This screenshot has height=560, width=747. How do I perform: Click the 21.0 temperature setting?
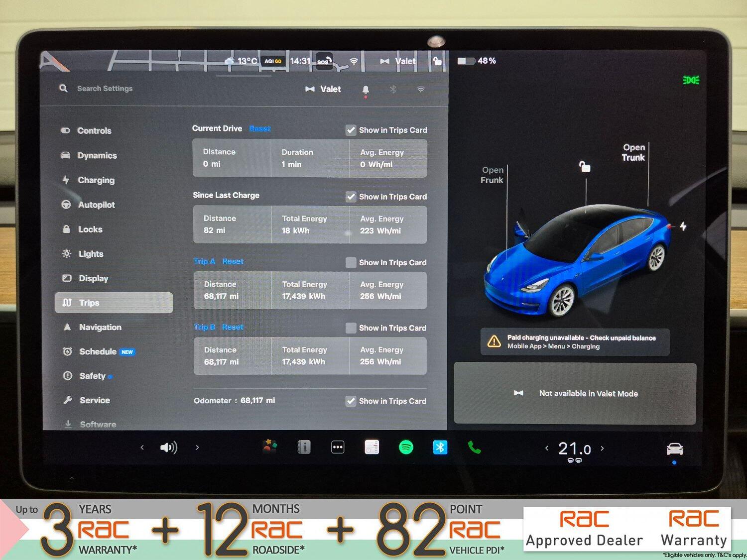point(574,448)
